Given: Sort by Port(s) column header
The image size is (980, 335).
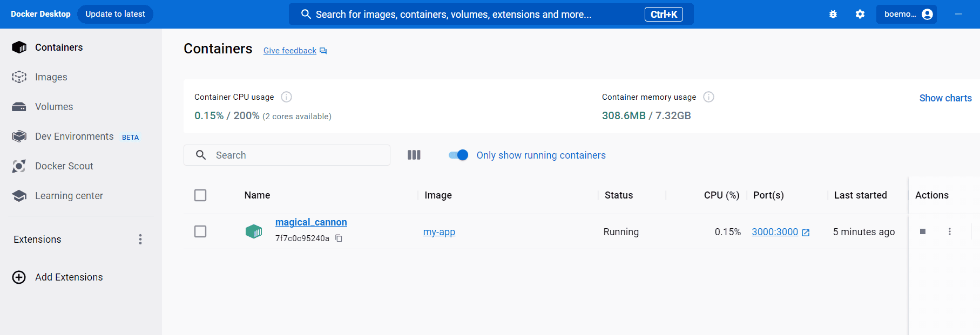Looking at the screenshot, I should pos(768,195).
